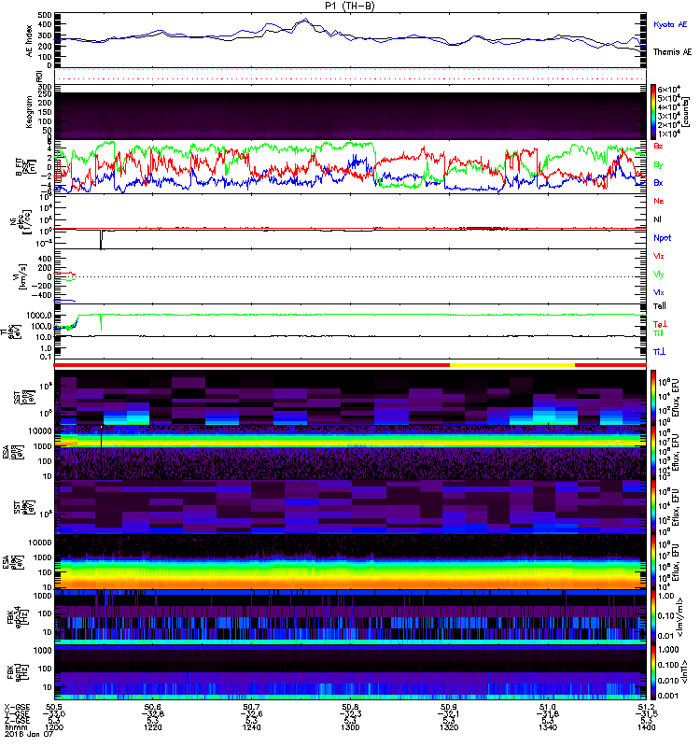Select the "Kyoto AE" legend label
The height and width of the screenshot is (747, 700).
[670, 24]
